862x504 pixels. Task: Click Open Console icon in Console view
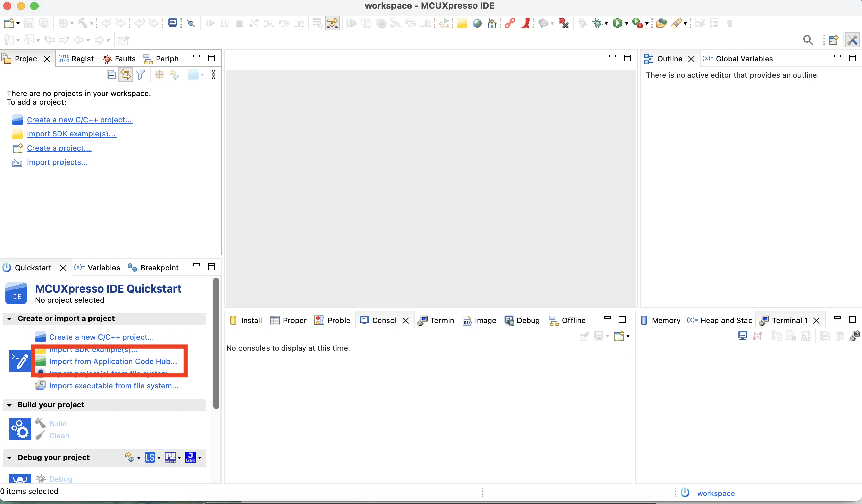(x=619, y=336)
